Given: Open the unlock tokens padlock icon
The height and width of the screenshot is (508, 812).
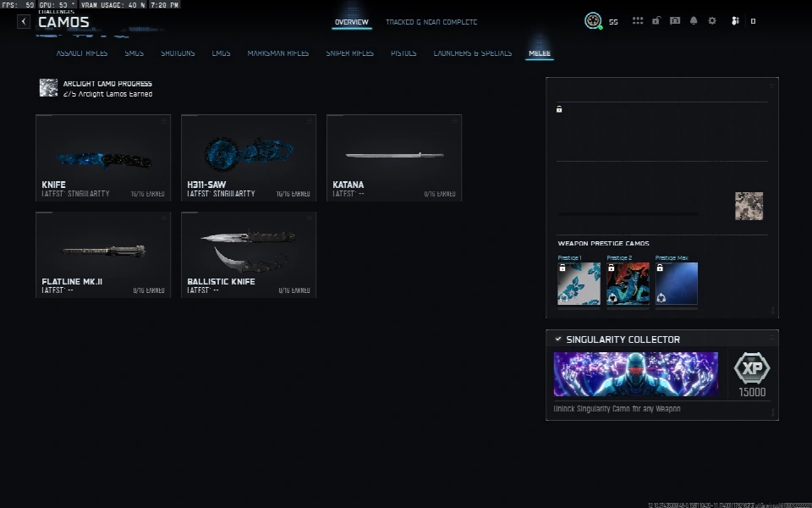Looking at the screenshot, I should tap(656, 20).
